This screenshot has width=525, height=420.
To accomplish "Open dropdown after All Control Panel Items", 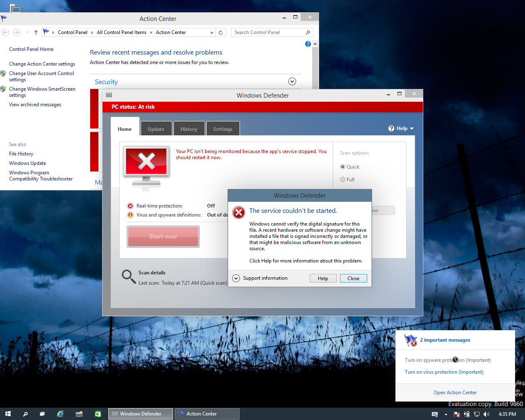I will pos(151,32).
